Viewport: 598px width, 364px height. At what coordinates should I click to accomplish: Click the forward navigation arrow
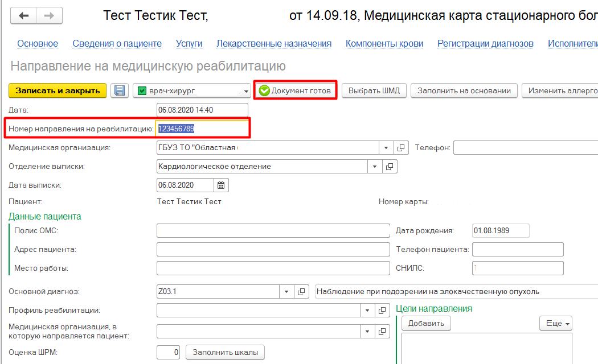tap(49, 15)
